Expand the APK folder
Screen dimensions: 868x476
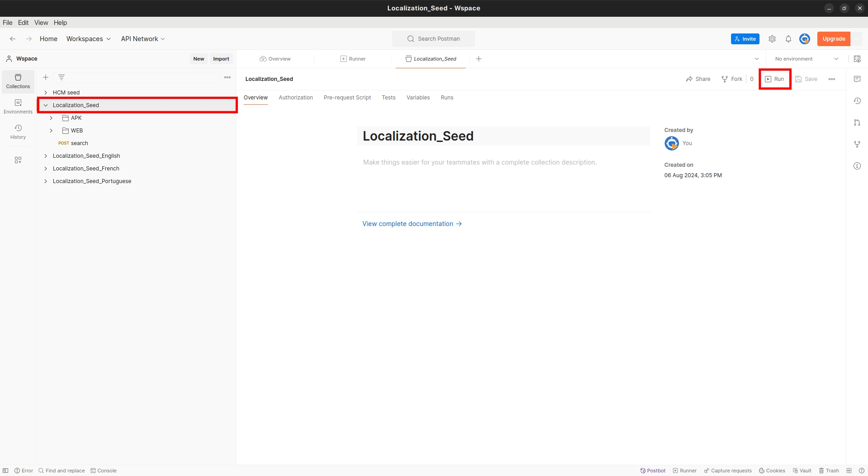pyautogui.click(x=51, y=118)
